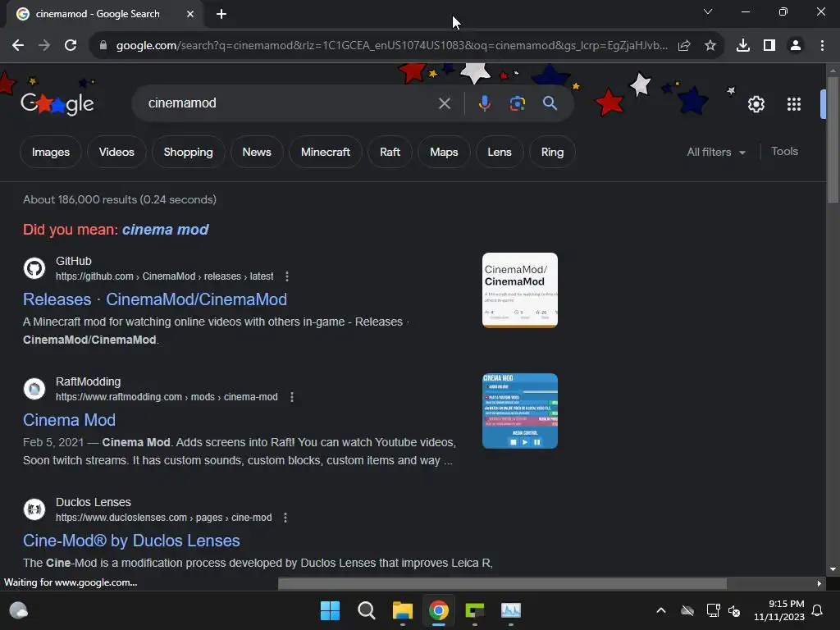Start voice search with microphone icon

(x=484, y=103)
